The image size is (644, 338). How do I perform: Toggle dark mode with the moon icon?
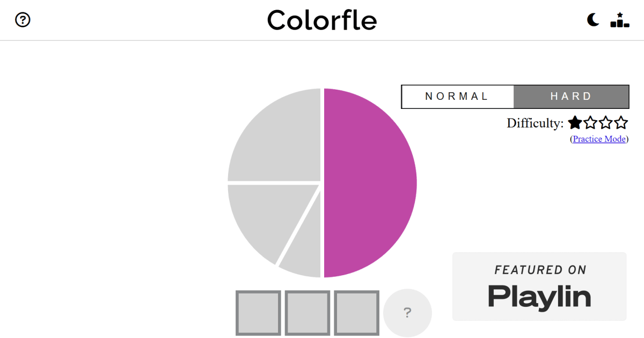593,20
